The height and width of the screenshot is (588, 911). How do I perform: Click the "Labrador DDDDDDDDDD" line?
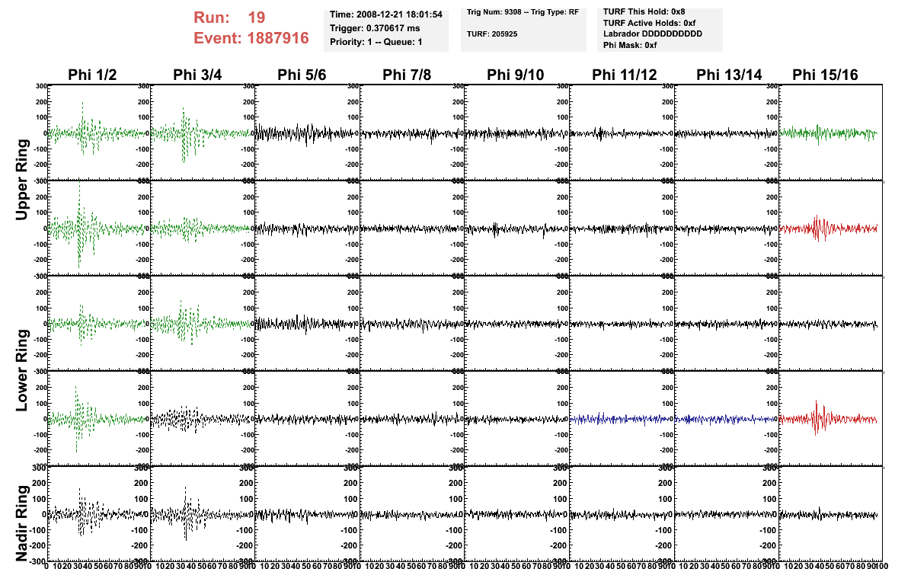(x=653, y=34)
